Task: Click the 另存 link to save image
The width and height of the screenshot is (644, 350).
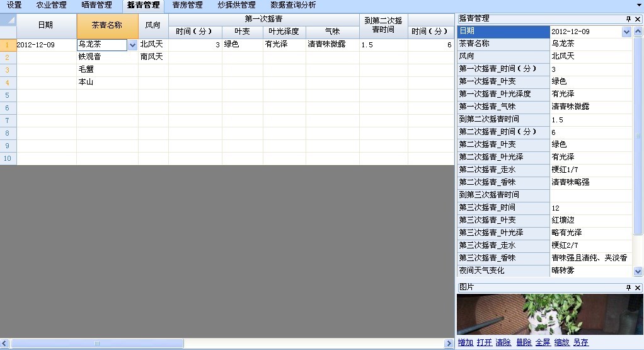Action: pos(581,342)
